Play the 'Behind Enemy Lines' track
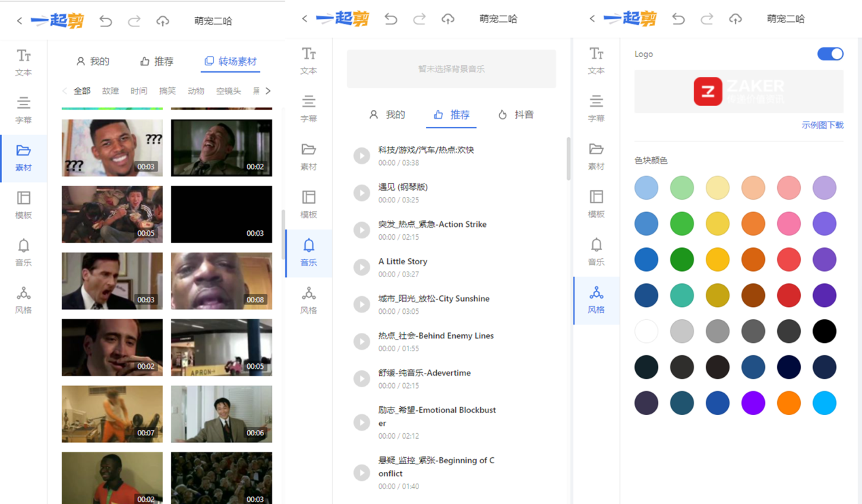This screenshot has width=862, height=504. [x=361, y=342]
